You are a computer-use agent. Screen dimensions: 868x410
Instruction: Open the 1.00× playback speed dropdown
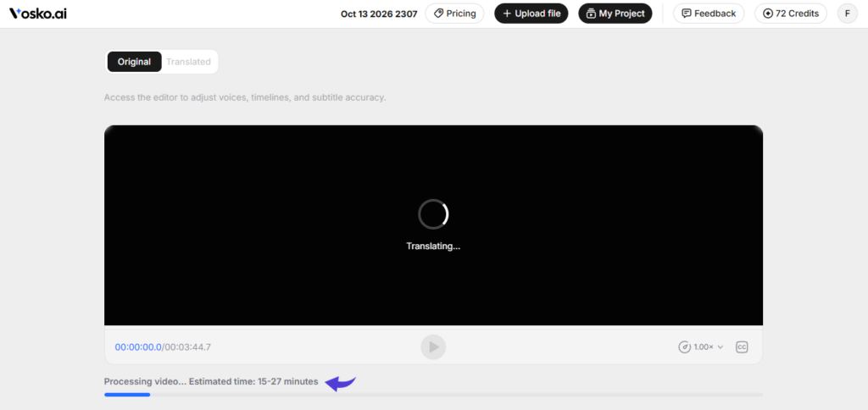click(x=701, y=347)
